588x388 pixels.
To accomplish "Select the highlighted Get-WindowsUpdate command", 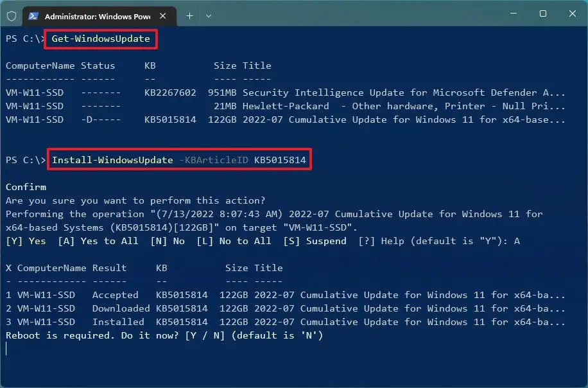I will click(100, 39).
